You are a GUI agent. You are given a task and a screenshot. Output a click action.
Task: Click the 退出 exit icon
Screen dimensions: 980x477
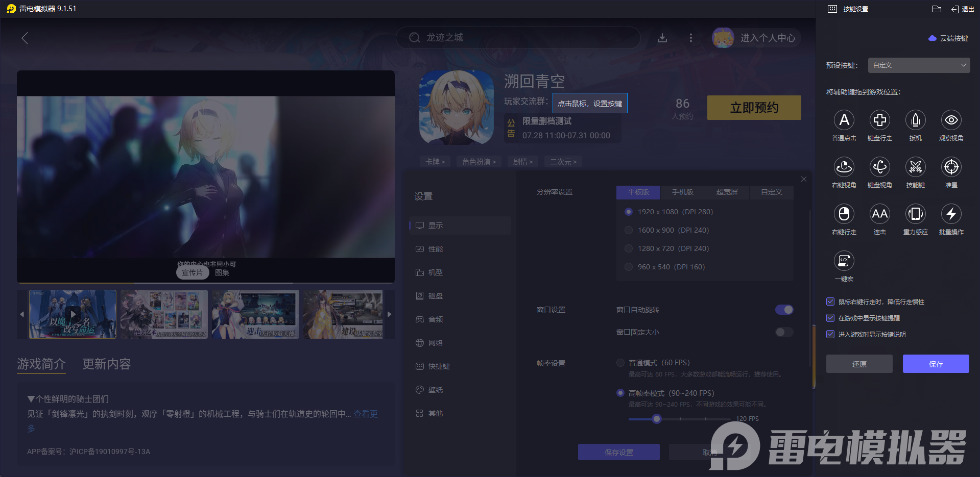[955, 9]
